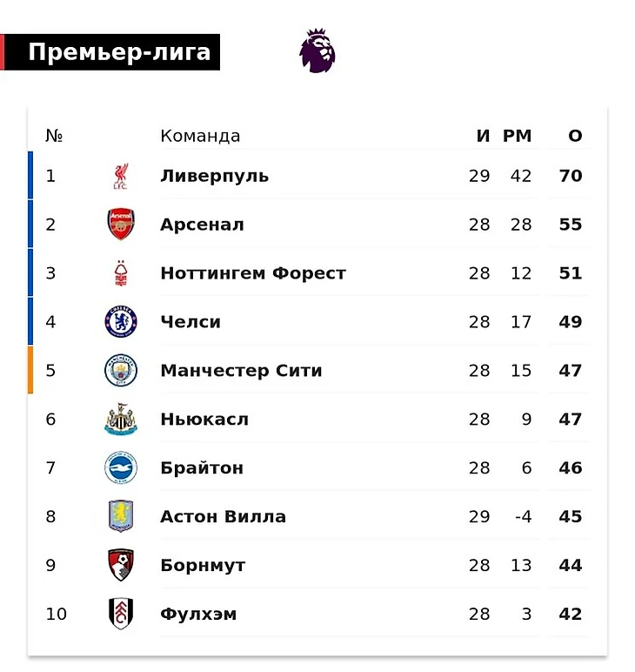Click the Brighton club crest
This screenshot has width=635, height=672.
pyautogui.click(x=121, y=468)
